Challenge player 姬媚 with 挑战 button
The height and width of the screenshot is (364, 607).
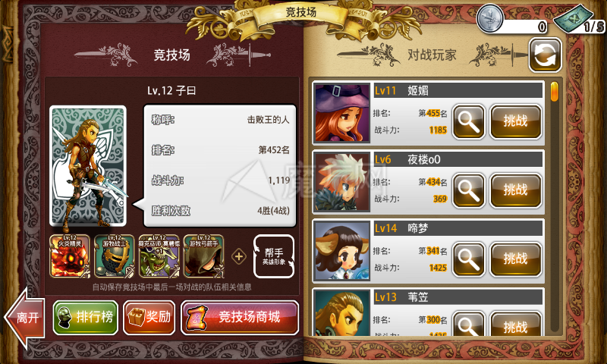click(x=515, y=121)
